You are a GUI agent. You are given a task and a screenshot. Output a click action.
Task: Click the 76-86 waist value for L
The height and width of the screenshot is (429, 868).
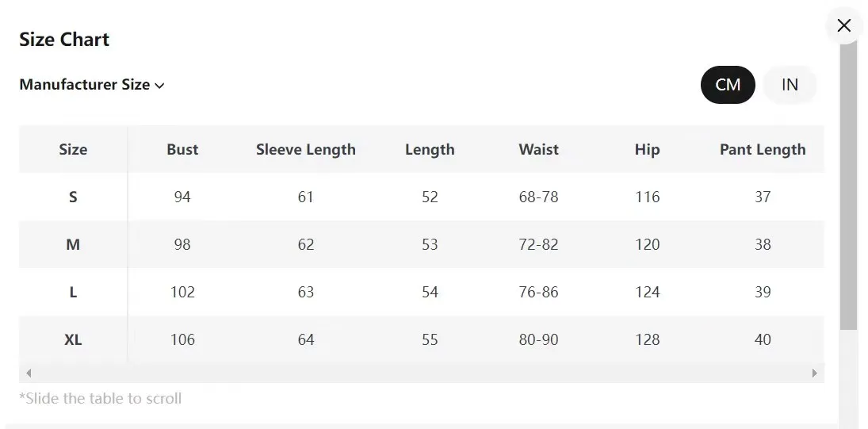point(538,292)
